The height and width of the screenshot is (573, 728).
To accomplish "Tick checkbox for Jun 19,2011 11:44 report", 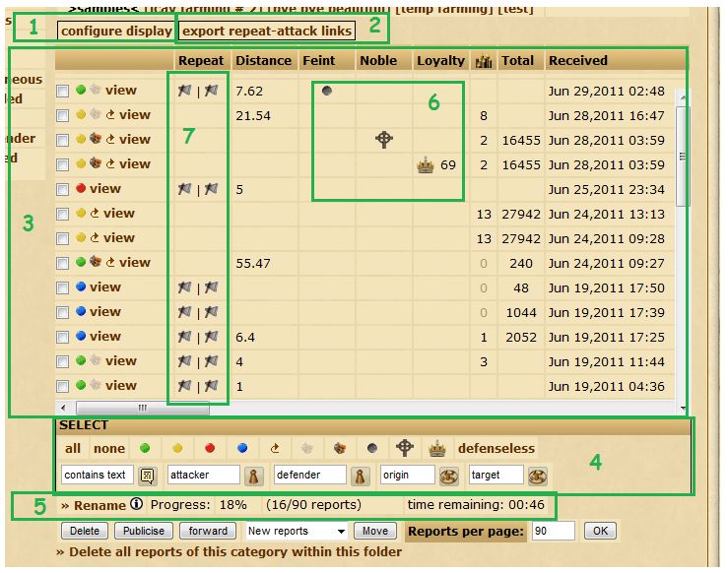I will 62,361.
